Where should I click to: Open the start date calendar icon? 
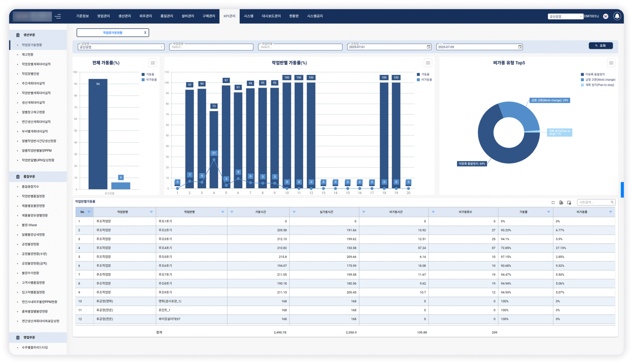429,47
